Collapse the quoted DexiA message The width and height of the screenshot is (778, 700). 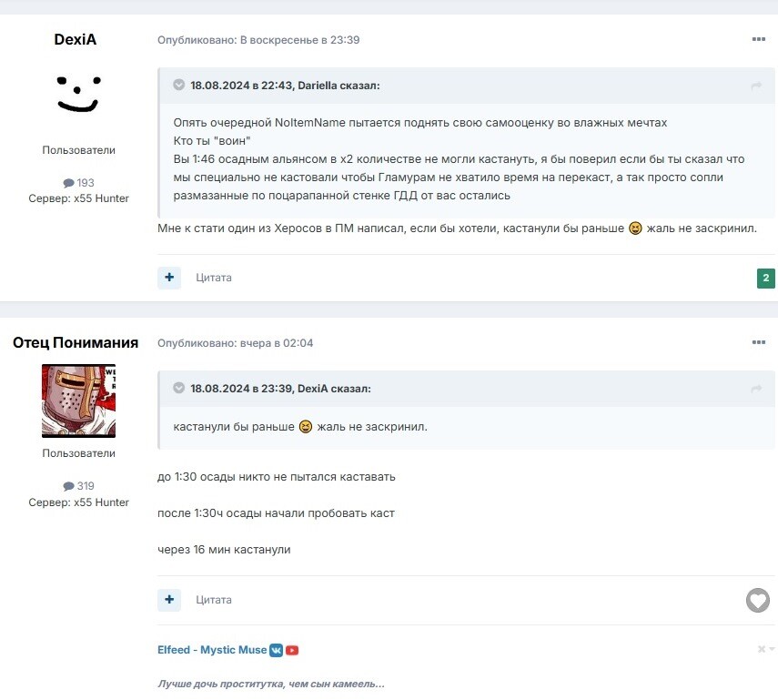[178, 388]
